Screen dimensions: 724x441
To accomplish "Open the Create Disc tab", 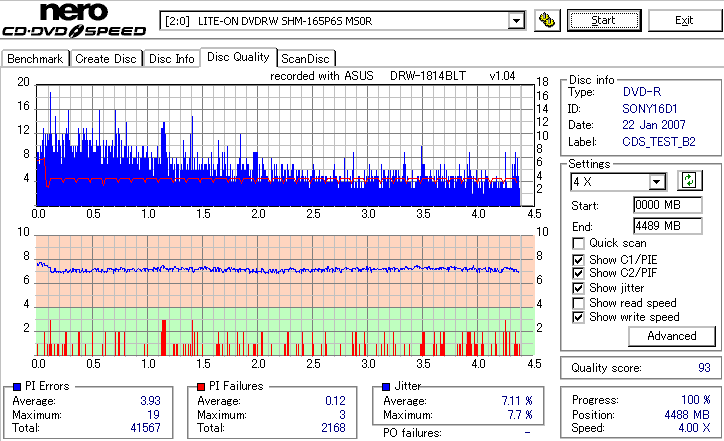I will pyautogui.click(x=106, y=59).
